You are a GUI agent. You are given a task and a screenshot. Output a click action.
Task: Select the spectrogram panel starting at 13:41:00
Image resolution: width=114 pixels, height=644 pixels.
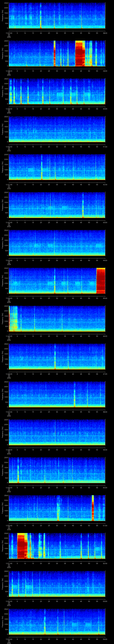click(57, 167)
